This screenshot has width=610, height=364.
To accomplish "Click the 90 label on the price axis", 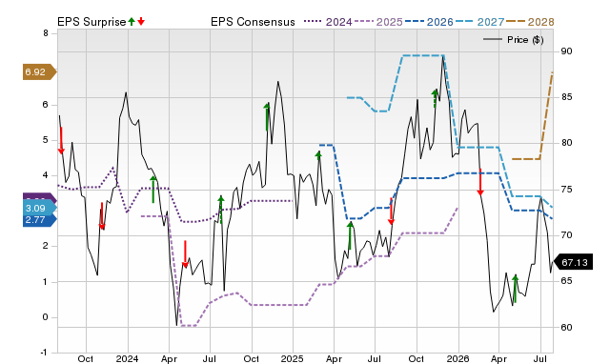I will [x=566, y=51].
